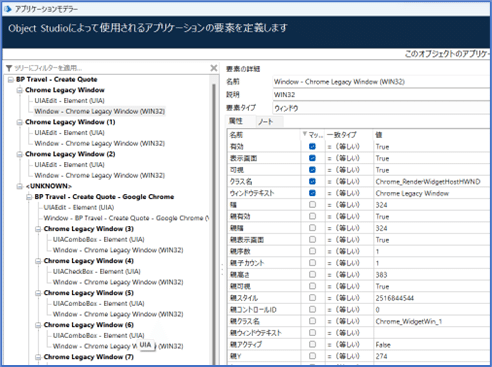Uncheck the ウィンドウテキスト match checkbox

click(x=312, y=193)
